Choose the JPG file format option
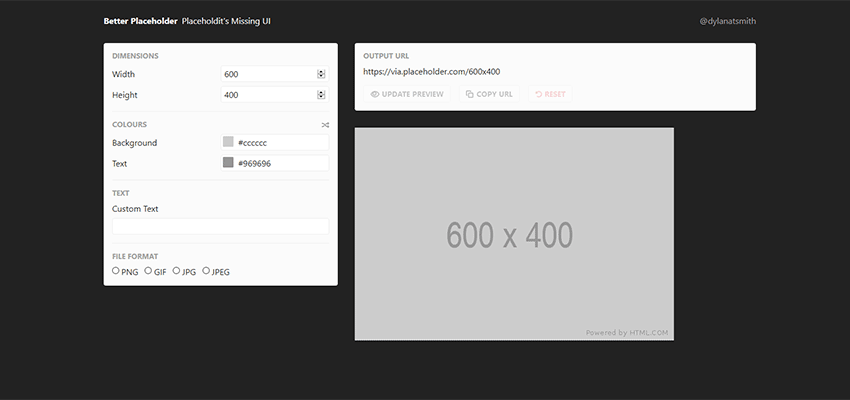 point(176,271)
